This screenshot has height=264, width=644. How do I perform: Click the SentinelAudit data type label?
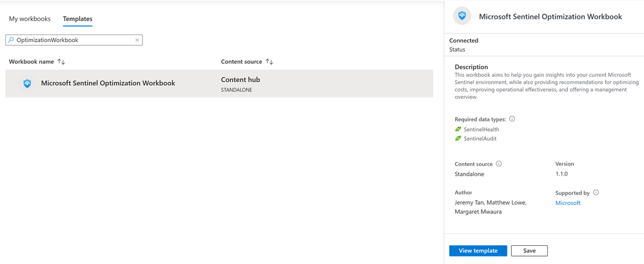pyautogui.click(x=480, y=139)
